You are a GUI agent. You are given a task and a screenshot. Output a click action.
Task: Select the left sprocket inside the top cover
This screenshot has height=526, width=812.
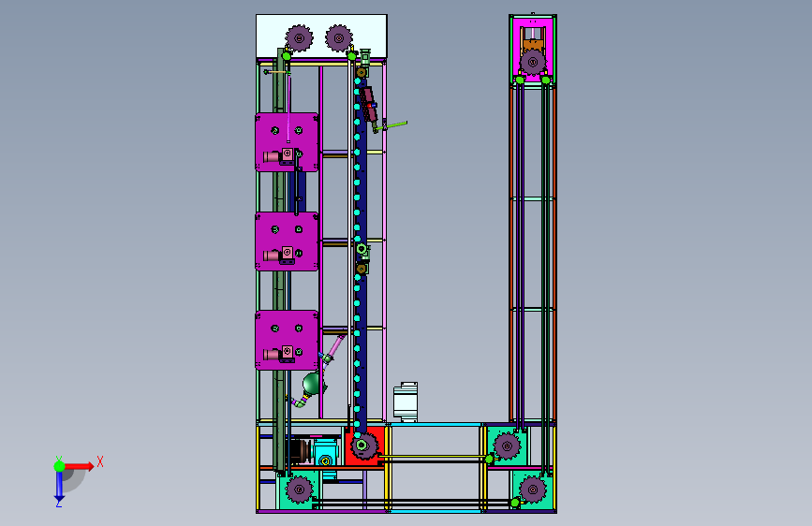(300, 37)
